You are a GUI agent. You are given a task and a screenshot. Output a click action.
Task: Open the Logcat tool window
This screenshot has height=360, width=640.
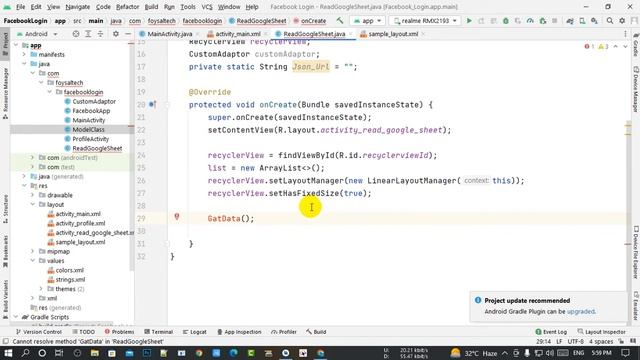(194, 332)
